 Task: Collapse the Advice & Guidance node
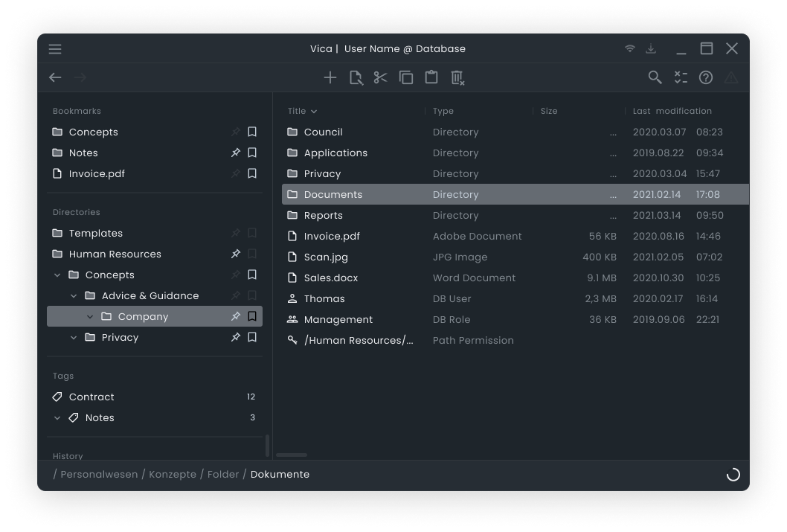(74, 296)
